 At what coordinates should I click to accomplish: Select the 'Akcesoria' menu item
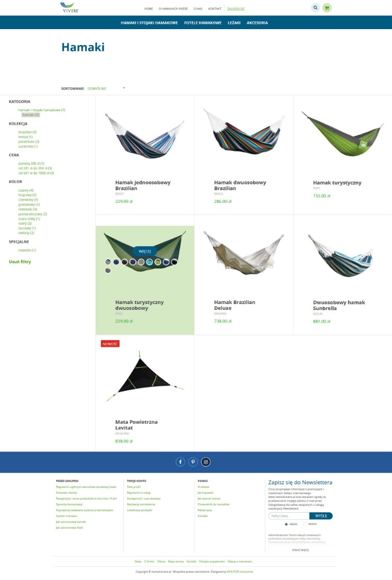click(x=257, y=23)
